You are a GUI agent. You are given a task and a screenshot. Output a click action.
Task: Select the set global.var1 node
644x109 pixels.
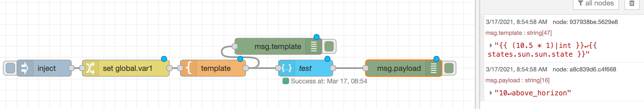click(x=127, y=68)
